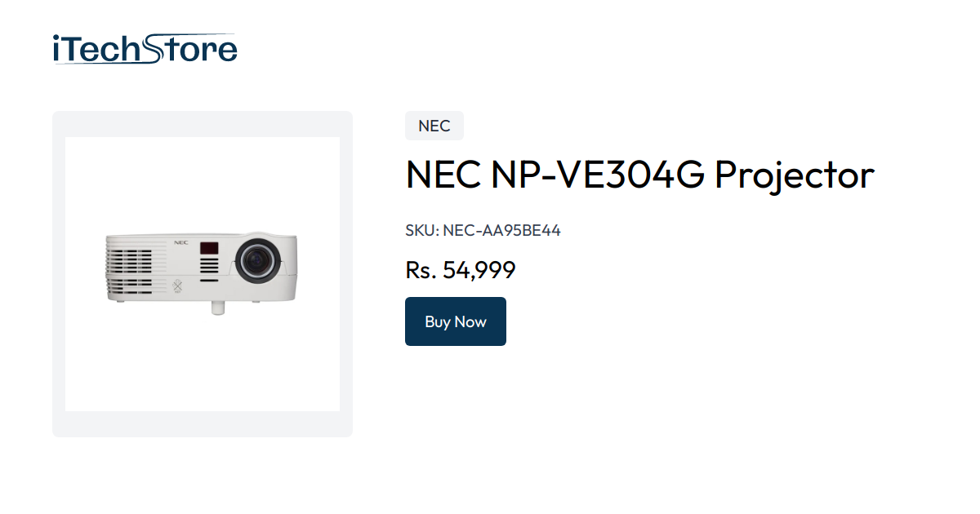The image size is (980, 514).
Task: Click the projector lens in the image
Action: point(257,259)
